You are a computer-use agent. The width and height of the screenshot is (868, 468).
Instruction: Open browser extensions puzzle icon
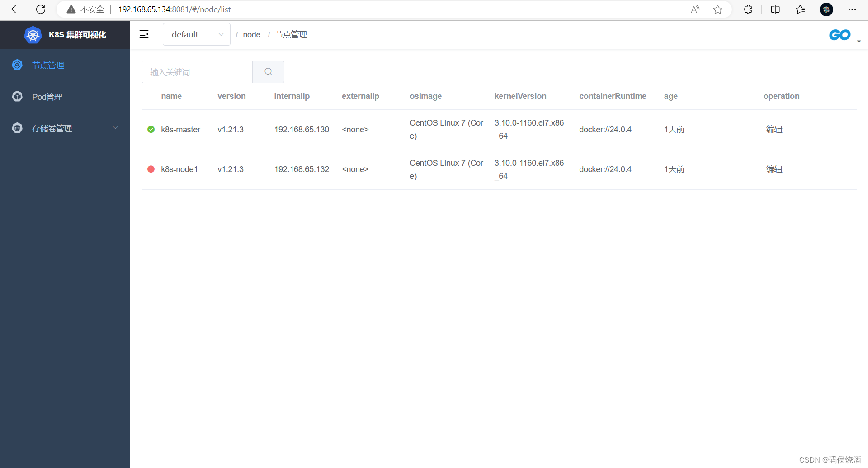(748, 9)
